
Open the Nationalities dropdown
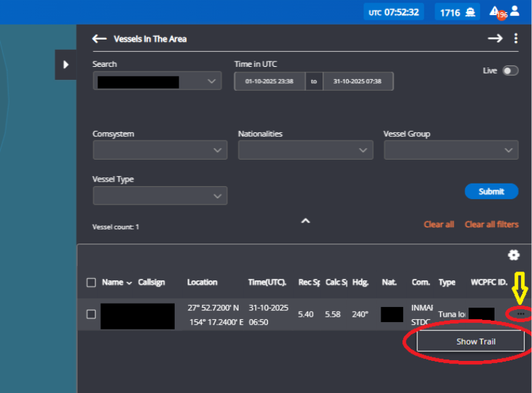tap(306, 150)
